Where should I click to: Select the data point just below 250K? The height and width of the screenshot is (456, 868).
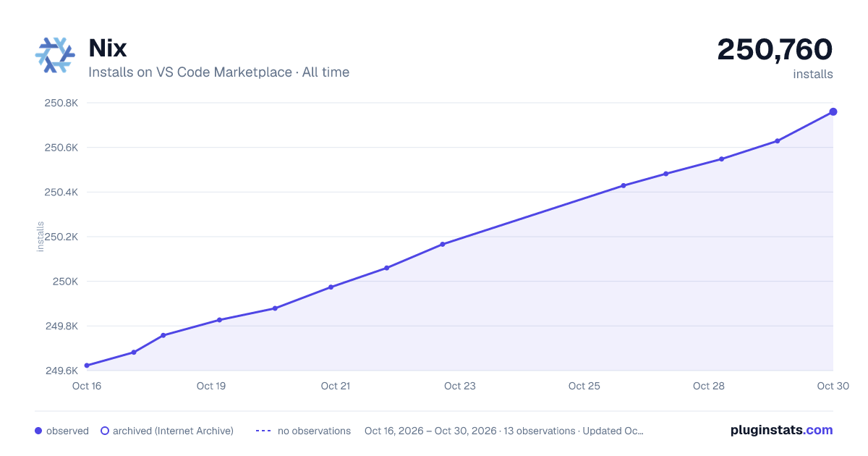[331, 287]
